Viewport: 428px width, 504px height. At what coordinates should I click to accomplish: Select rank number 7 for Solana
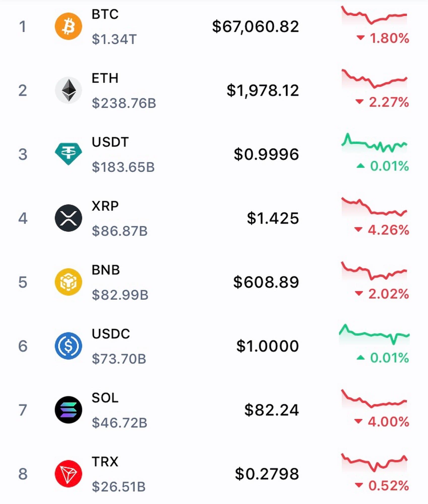point(23,410)
